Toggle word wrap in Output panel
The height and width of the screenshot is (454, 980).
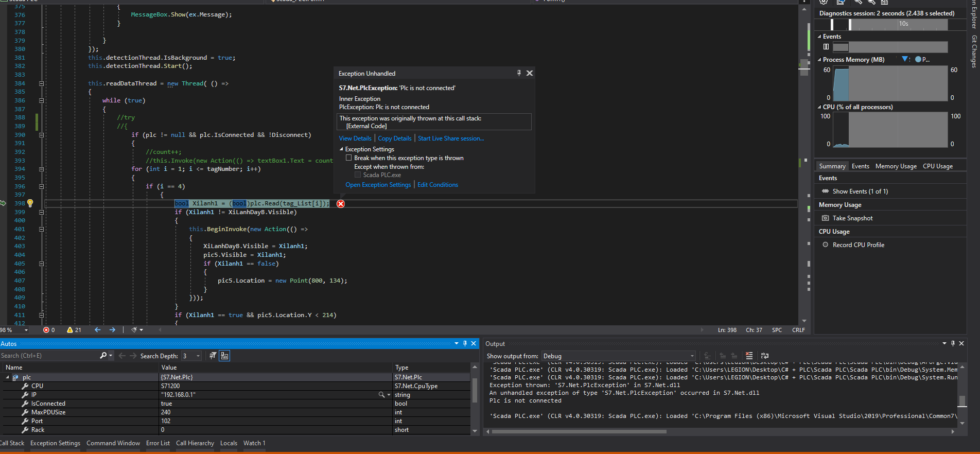click(x=765, y=356)
